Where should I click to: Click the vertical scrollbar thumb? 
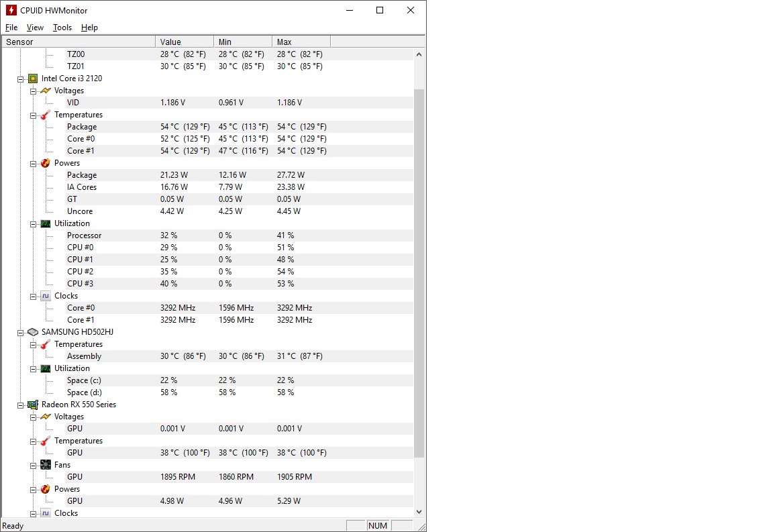click(419, 274)
